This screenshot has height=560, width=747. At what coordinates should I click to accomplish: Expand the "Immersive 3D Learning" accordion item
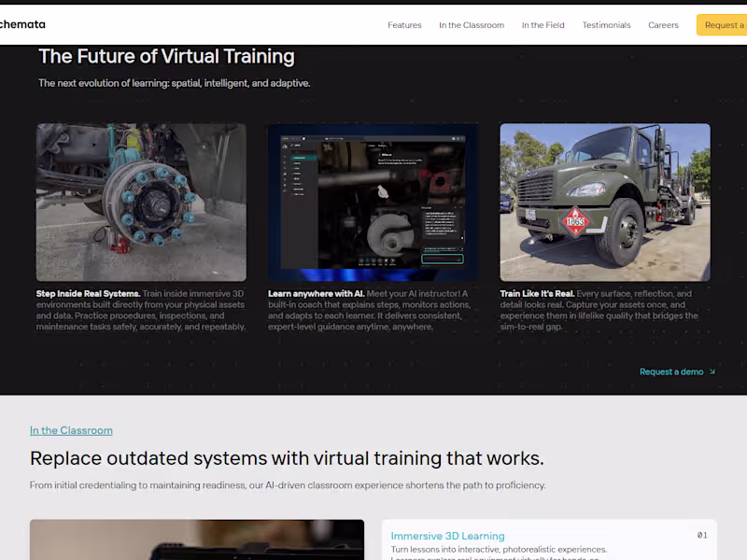pos(447,535)
